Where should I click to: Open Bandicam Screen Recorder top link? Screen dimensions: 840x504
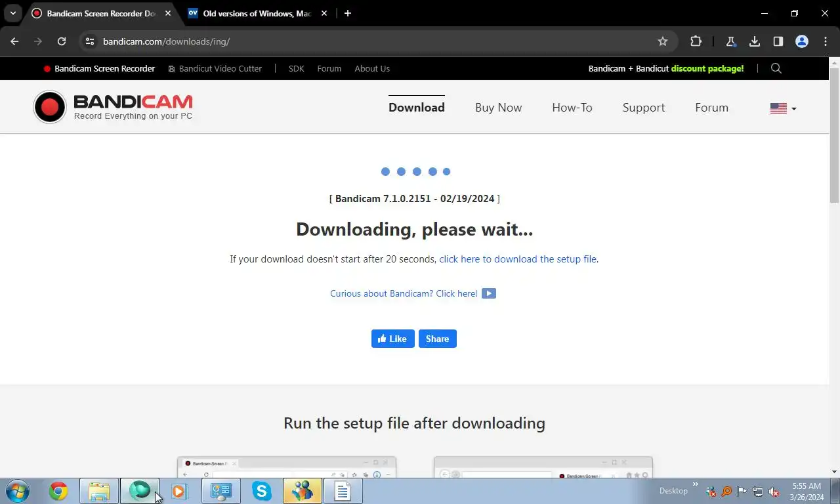(x=99, y=68)
